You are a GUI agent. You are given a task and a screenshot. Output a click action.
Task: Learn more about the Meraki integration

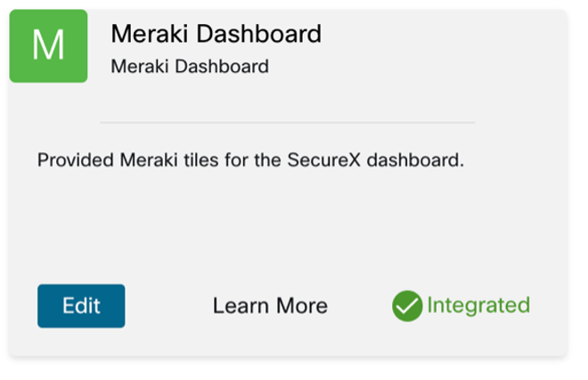pos(270,306)
